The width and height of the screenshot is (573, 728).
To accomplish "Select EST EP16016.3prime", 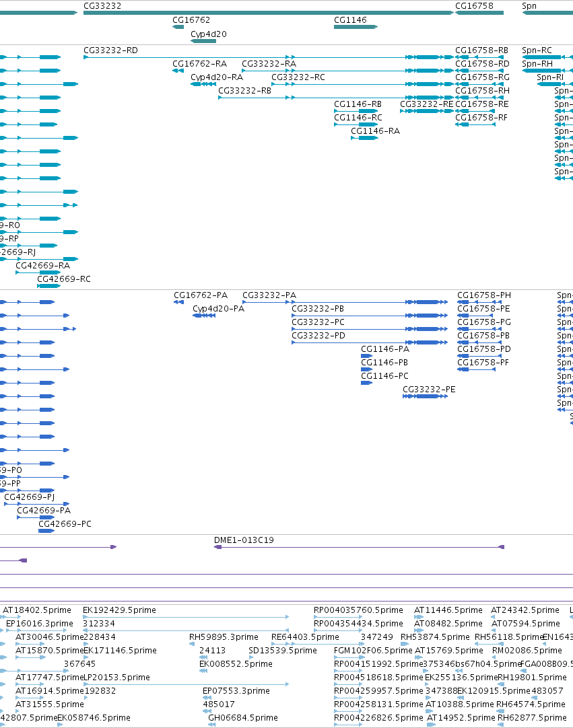I will pyautogui.click(x=40, y=624).
